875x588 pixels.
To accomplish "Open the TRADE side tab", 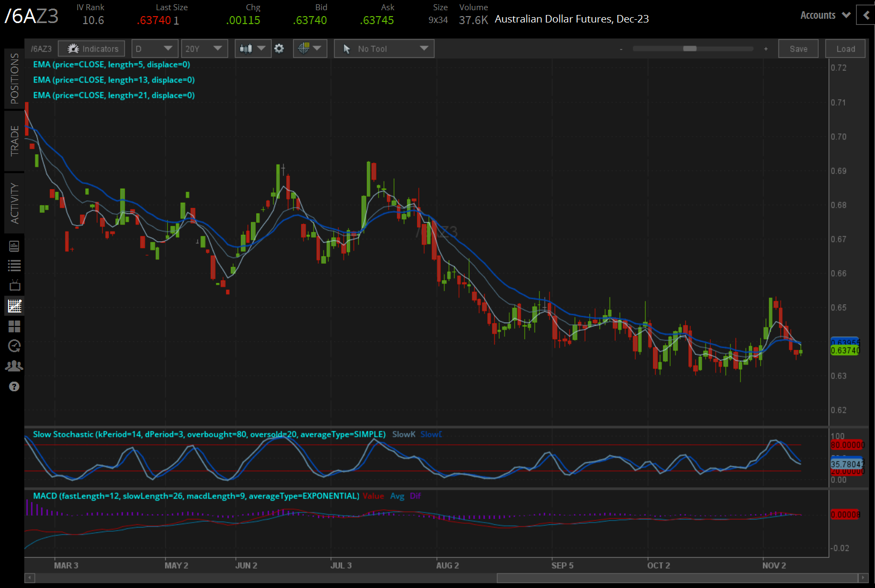I will (x=14, y=141).
